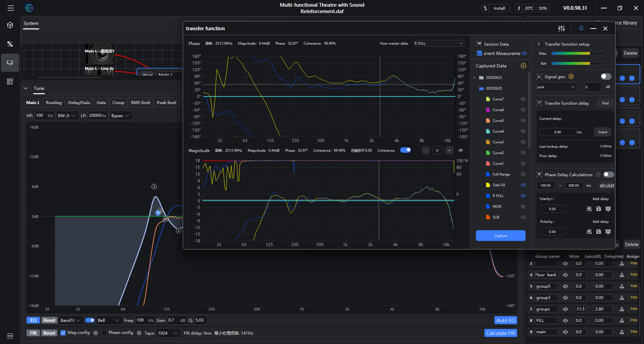644x344 pixels.
Task: Hide the Side Fill curve
Action: click(x=523, y=185)
